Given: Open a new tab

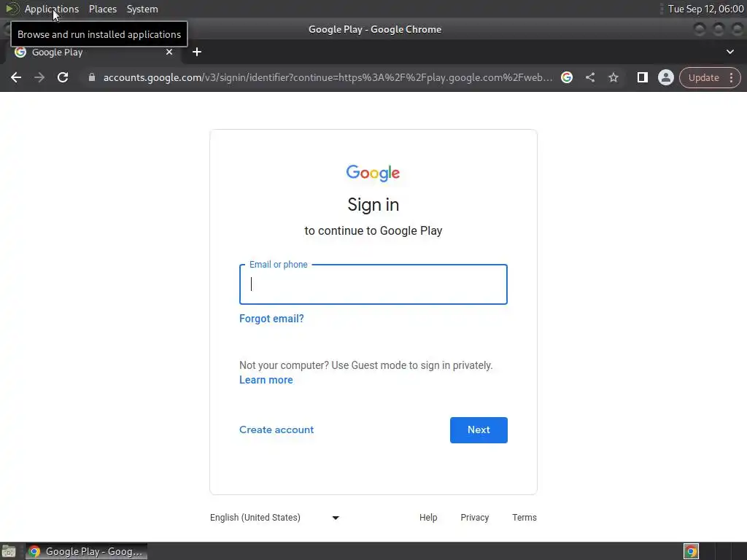Looking at the screenshot, I should 197,52.
